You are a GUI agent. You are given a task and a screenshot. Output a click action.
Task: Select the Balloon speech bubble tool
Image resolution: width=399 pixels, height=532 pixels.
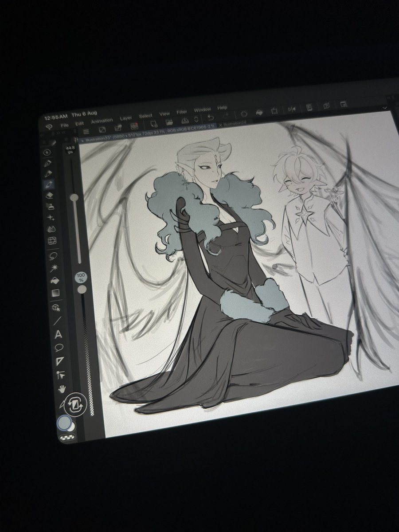pyautogui.click(x=59, y=348)
